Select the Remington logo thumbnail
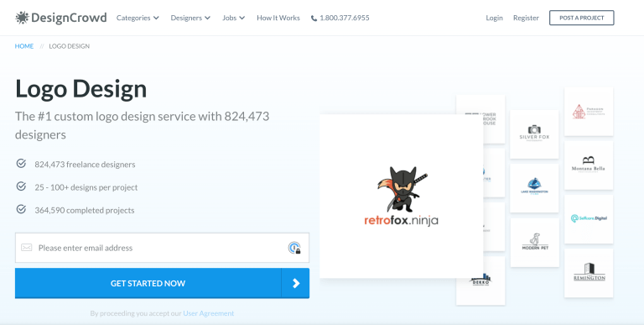 (589, 273)
